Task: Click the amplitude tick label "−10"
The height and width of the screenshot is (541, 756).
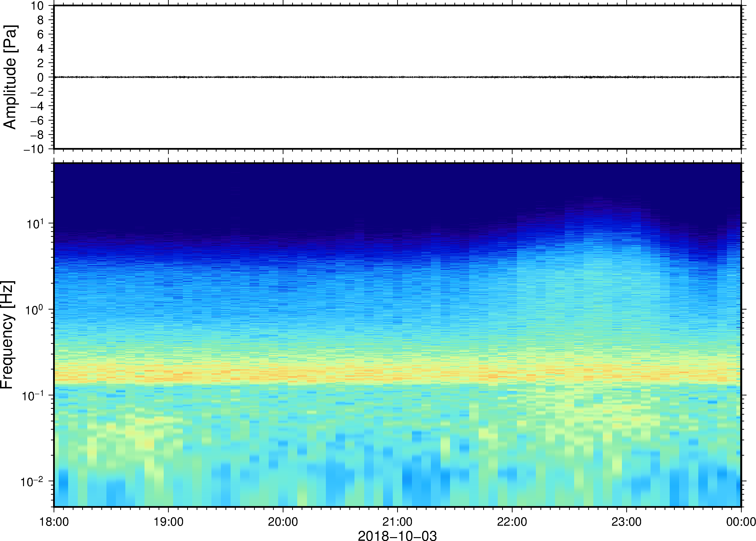Action: (x=34, y=149)
